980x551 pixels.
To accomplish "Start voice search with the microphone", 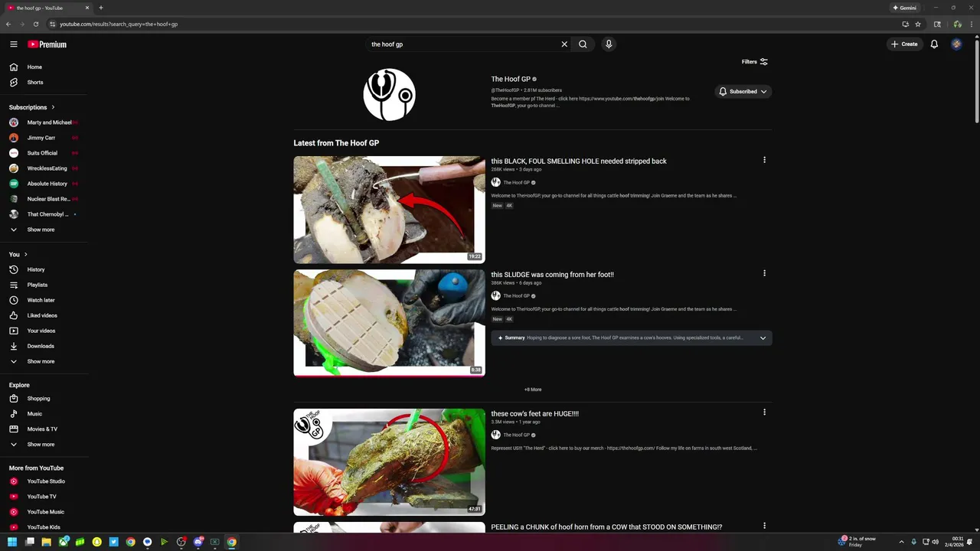I will 609,44.
